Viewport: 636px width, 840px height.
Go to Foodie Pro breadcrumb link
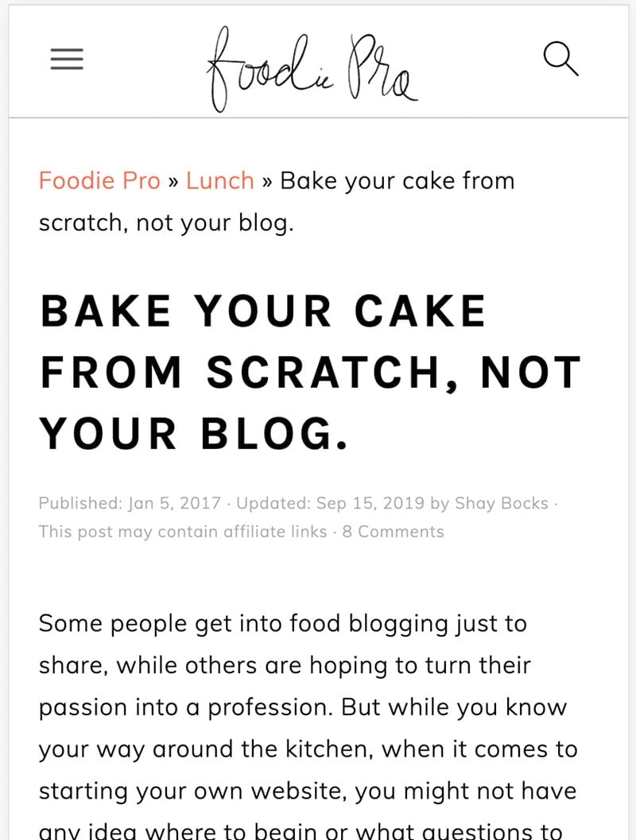coord(99,180)
